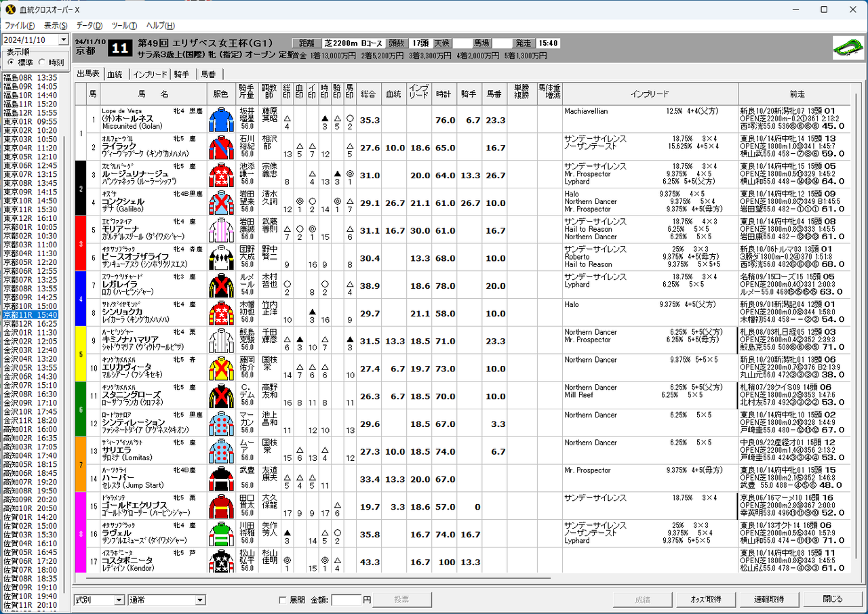Select the silk icon for ピースオブザライフ
This screenshot has height=614, width=868.
coord(220,258)
